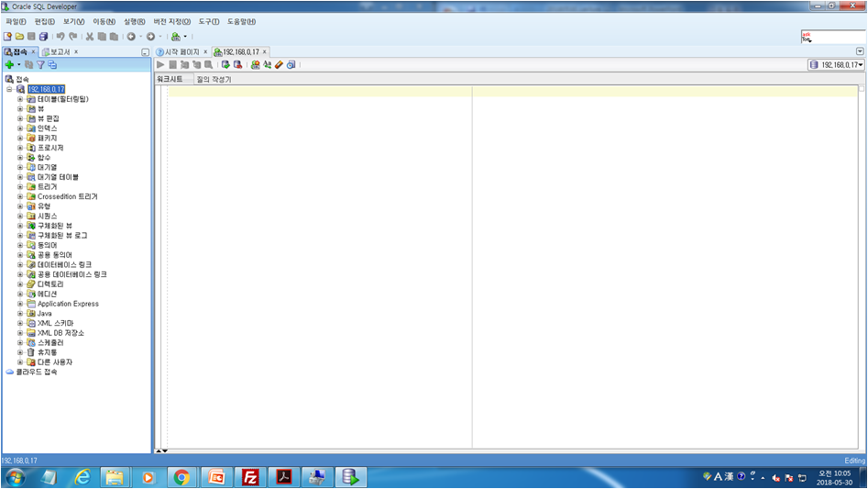Click the Undo icon in toolbar

tap(60, 37)
